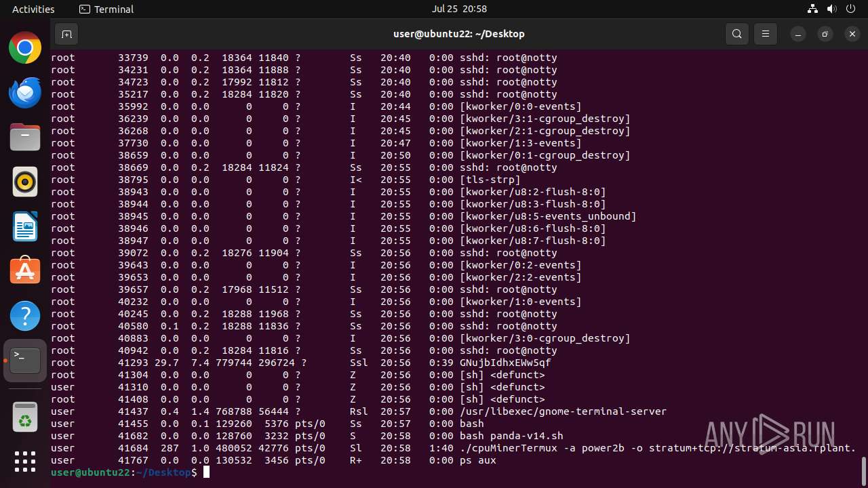Open the Help application

(x=25, y=316)
